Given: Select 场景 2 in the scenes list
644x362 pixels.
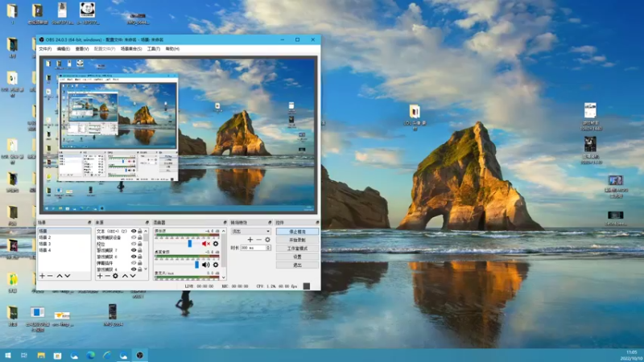Looking at the screenshot, I should [x=45, y=237].
